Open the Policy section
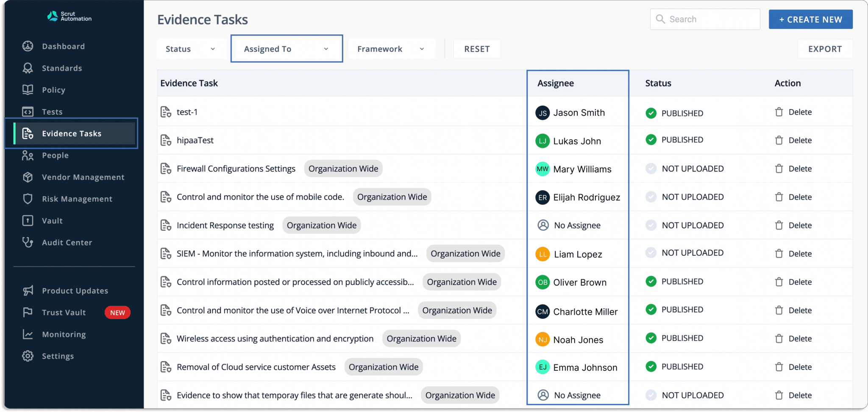 pyautogui.click(x=53, y=90)
